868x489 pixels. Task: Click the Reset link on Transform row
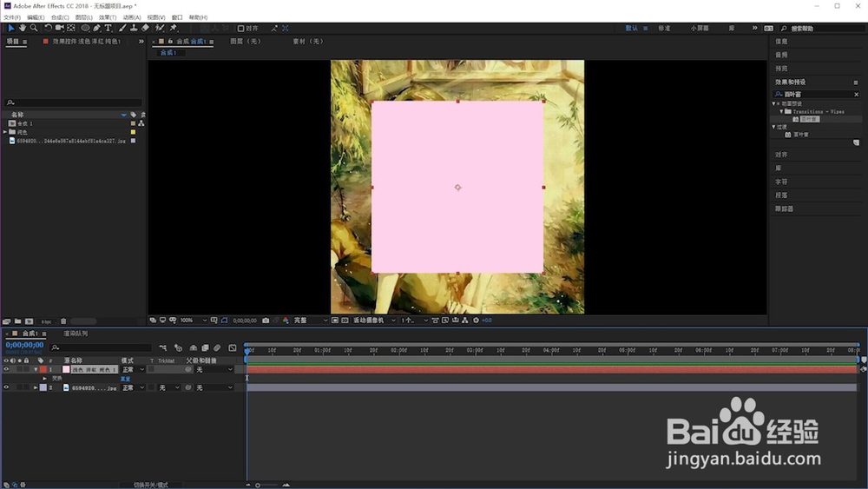pos(125,379)
